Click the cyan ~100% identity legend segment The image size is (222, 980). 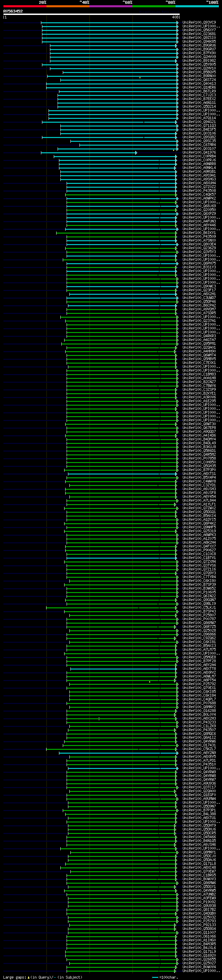coord(197,6)
